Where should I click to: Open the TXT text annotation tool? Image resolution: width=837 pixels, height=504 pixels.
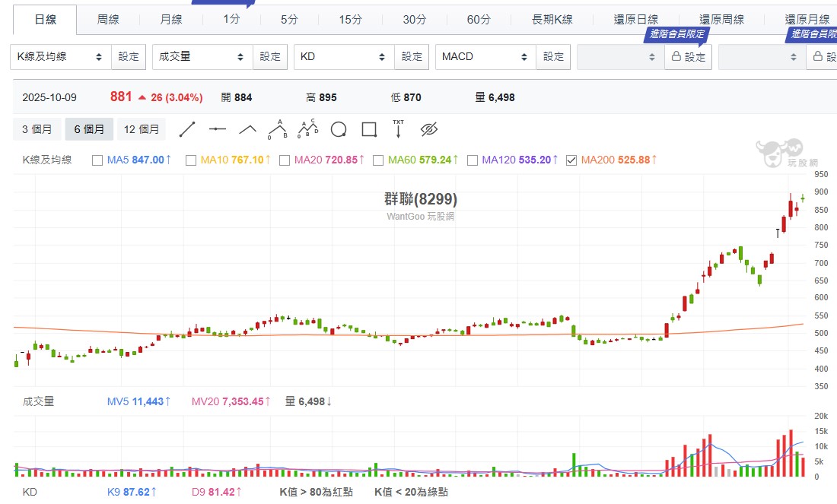397,129
